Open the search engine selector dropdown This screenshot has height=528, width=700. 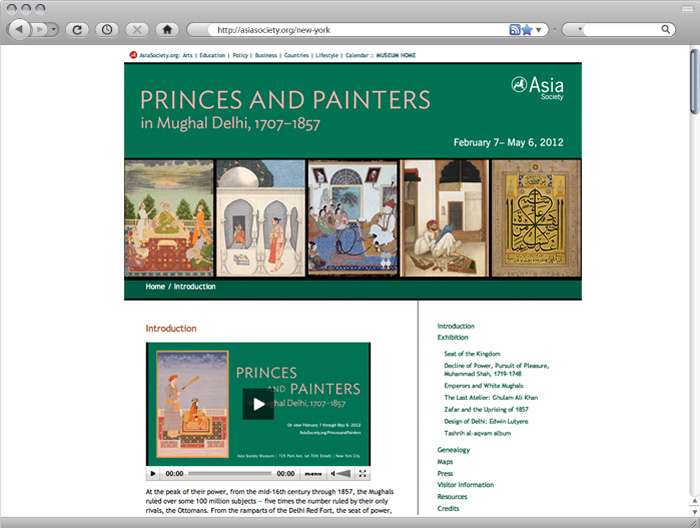(x=580, y=30)
